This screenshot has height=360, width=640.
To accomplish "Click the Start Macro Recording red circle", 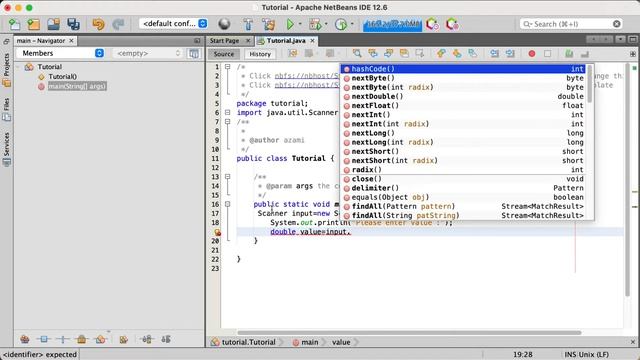I will pos(531,53).
